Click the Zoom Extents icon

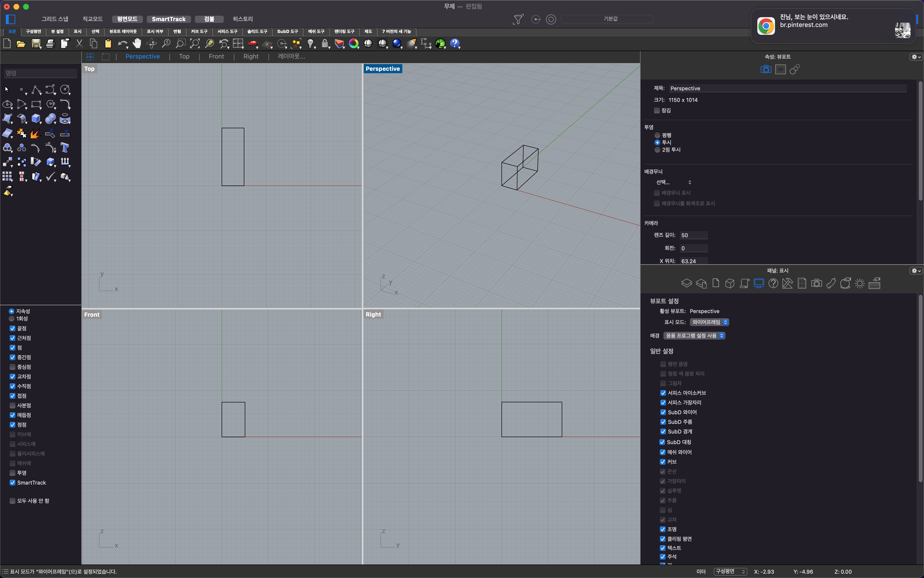point(195,44)
